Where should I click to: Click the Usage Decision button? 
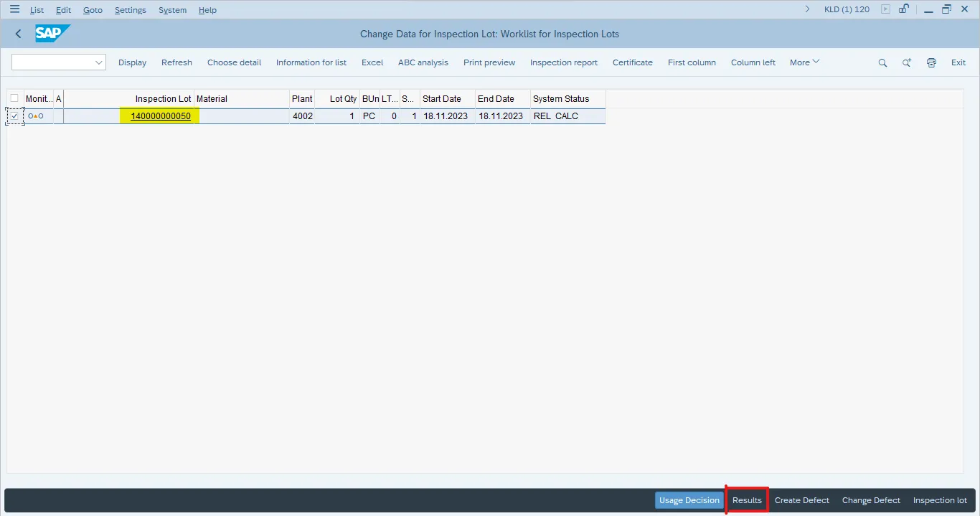click(689, 500)
